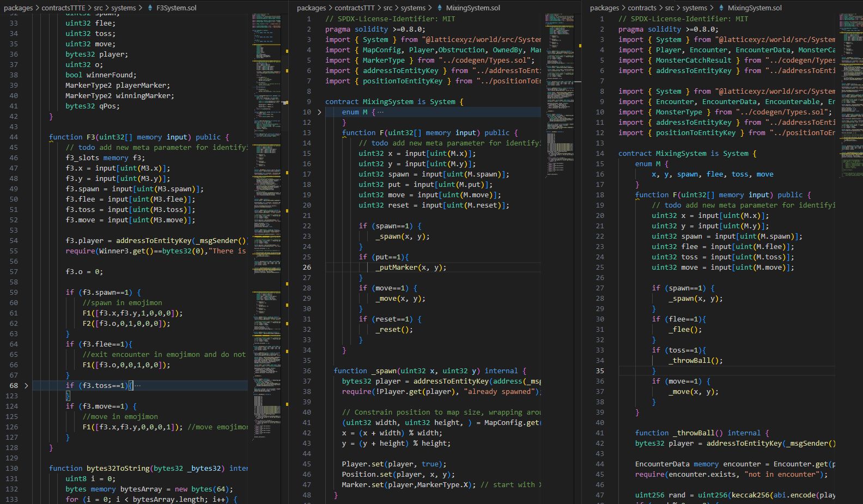Click 'x, y, spawn, flee, toss, move' enum line
Screen dimensions: 863x504
click(x=713, y=174)
